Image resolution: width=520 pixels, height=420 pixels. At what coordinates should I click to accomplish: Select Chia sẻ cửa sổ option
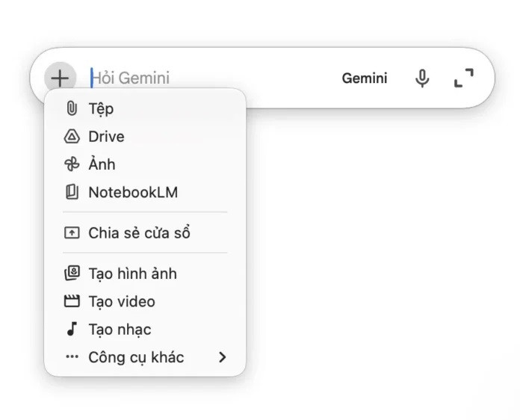(140, 233)
